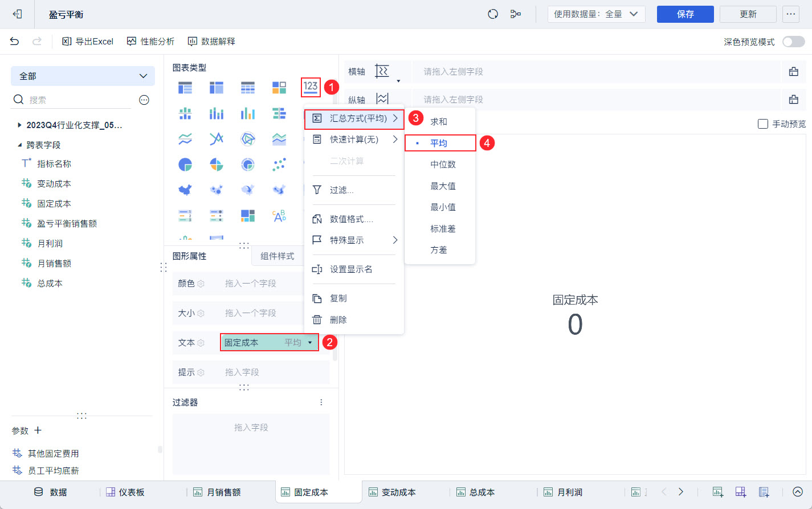Choose 方差 aggregation option
The image size is (812, 509).
439,250
